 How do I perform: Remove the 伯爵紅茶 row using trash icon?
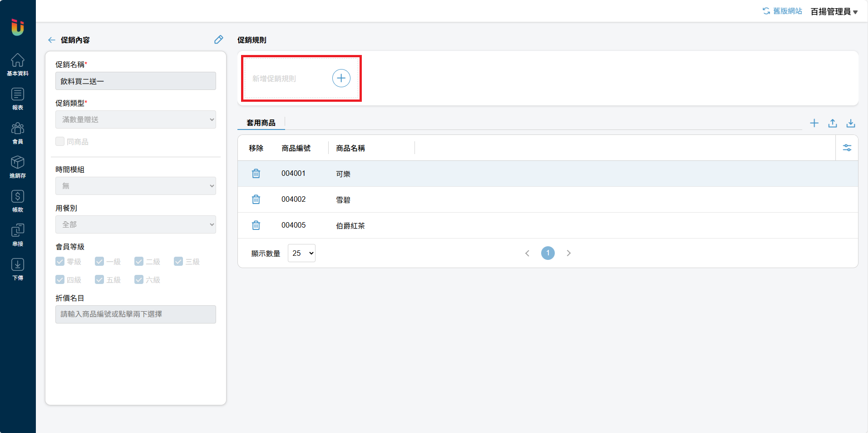pos(256,225)
